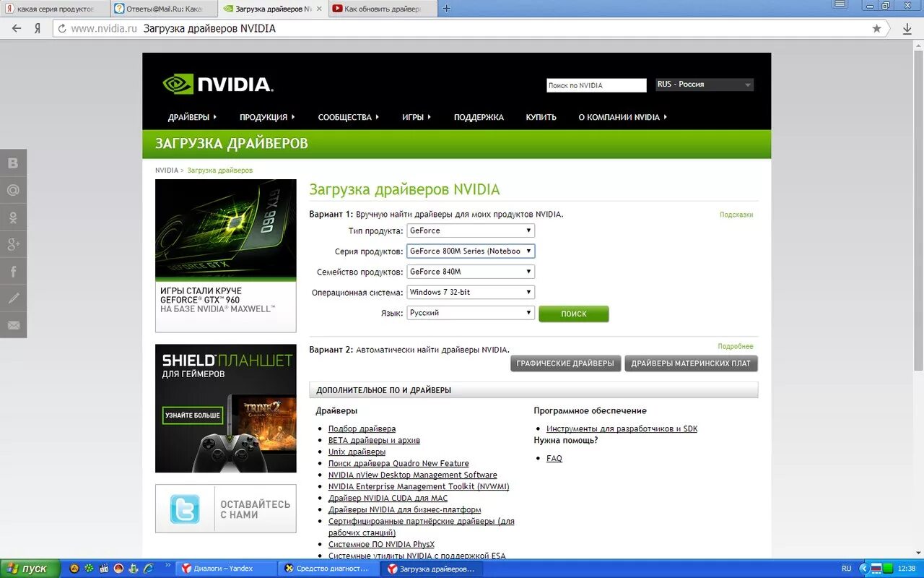Open 'О компании NVIDIA' navigation menu
The height and width of the screenshot is (578, 924).
click(622, 117)
